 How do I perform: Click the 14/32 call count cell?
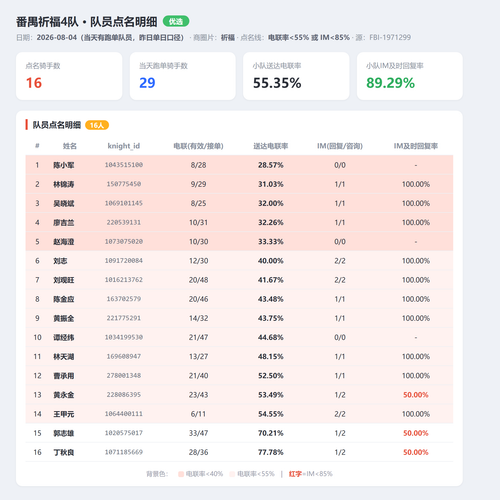(x=198, y=318)
